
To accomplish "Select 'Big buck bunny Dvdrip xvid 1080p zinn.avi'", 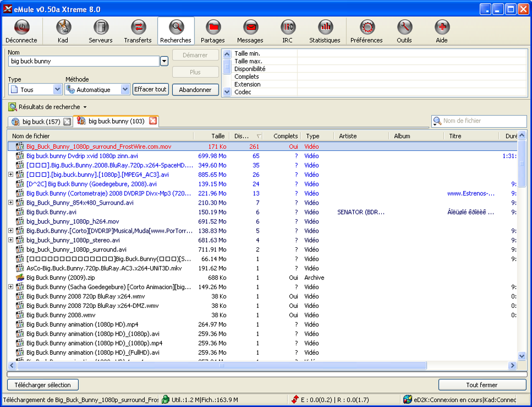I will pos(262,156).
